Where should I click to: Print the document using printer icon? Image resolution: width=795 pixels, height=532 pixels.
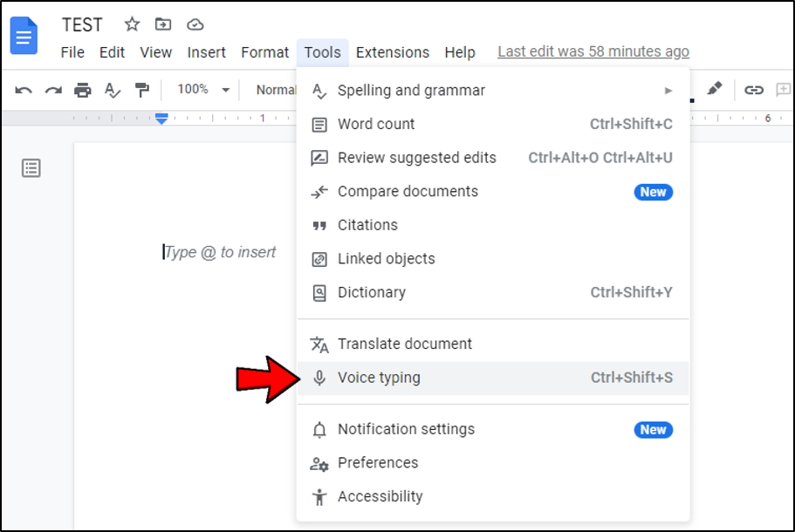pos(83,90)
